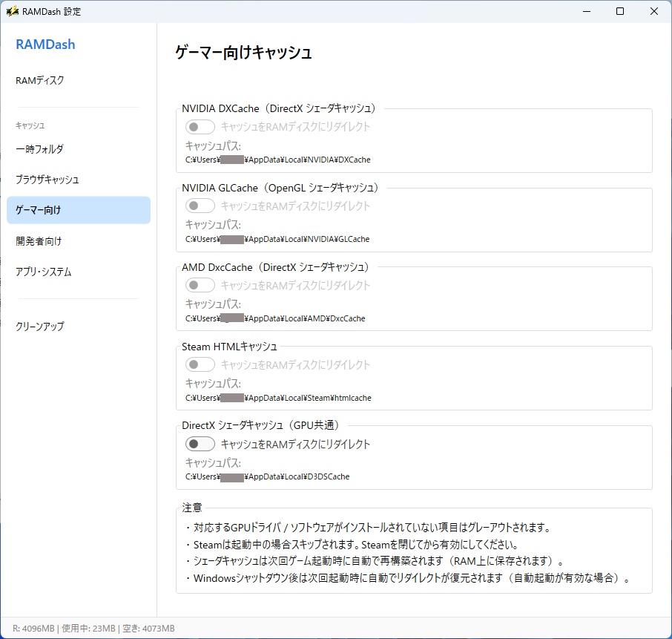The height and width of the screenshot is (639, 672).
Task: Toggle AMD DxcCache redirect switch
Action: tap(200, 285)
